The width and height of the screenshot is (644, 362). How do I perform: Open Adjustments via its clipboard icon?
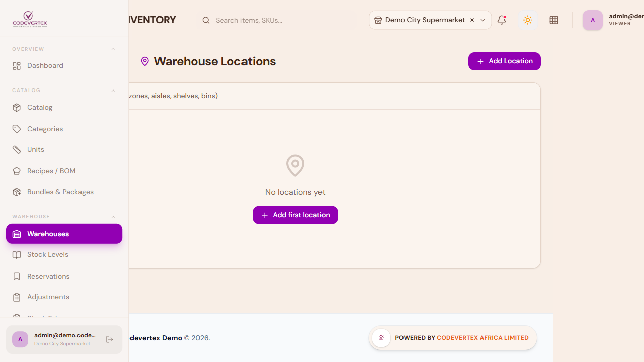(x=17, y=297)
